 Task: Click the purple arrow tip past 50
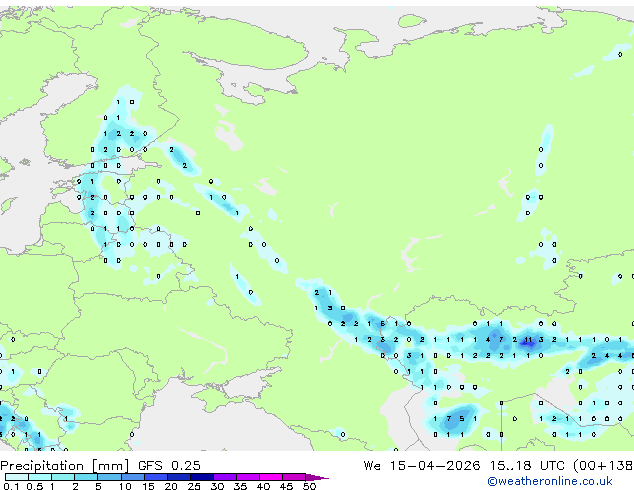coord(317,477)
